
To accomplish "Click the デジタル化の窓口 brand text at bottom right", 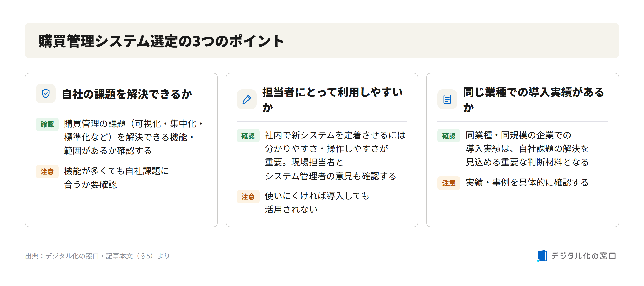I will point(583,256).
